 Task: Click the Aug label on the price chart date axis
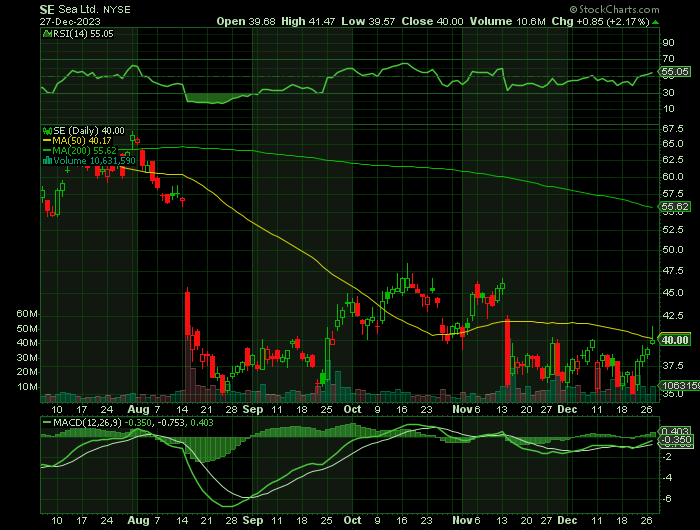click(138, 410)
